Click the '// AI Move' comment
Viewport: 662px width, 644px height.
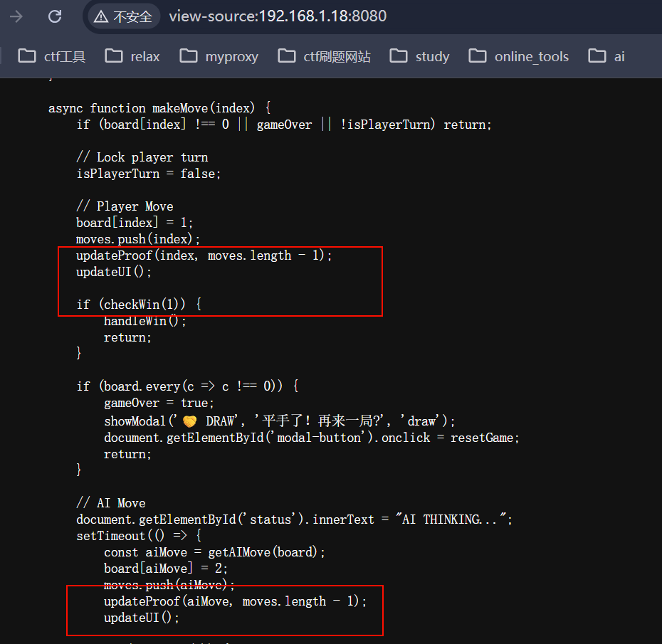point(110,503)
